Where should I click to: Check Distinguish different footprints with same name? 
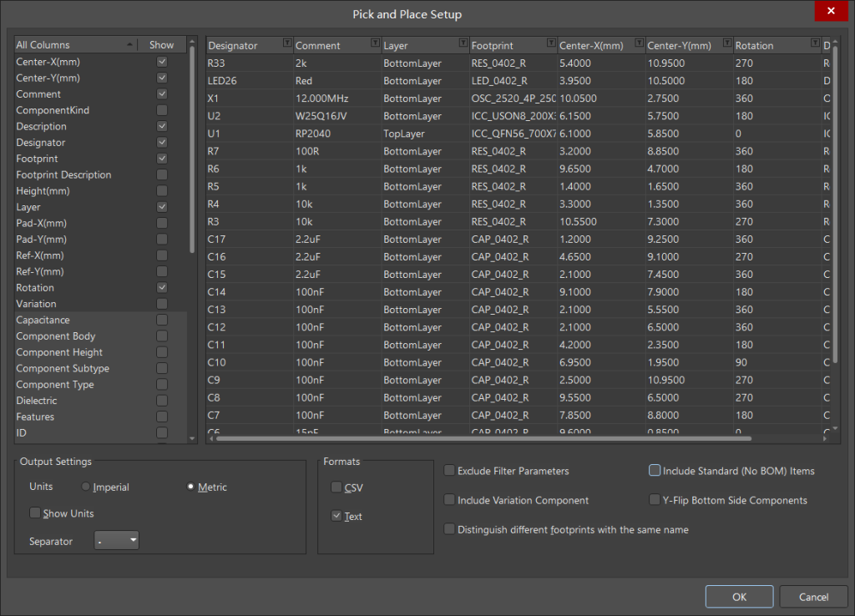point(449,529)
